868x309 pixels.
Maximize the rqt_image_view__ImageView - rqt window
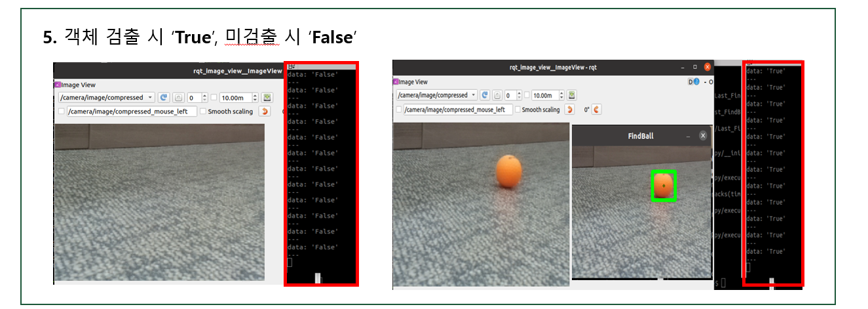(695, 67)
